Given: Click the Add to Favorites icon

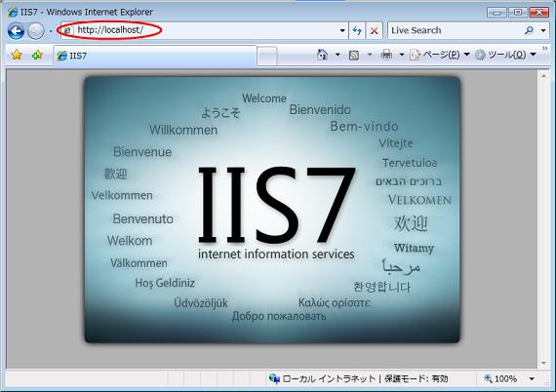Looking at the screenshot, I should [x=37, y=55].
